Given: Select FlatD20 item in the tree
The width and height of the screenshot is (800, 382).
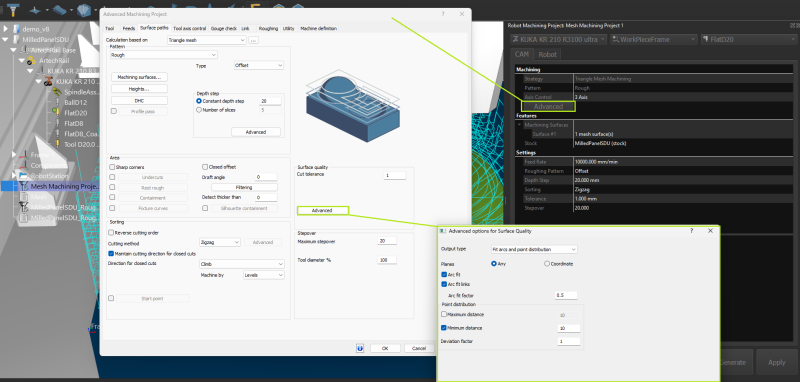Looking at the screenshot, I should (x=76, y=113).
